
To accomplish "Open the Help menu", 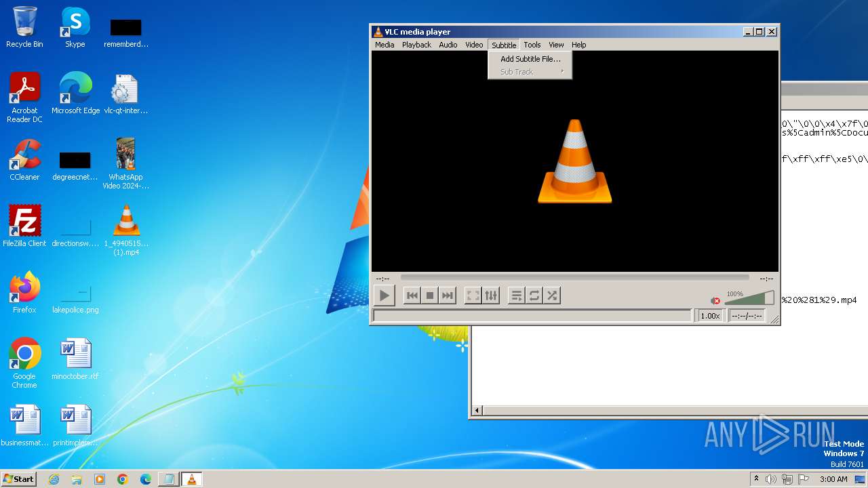I will [578, 45].
